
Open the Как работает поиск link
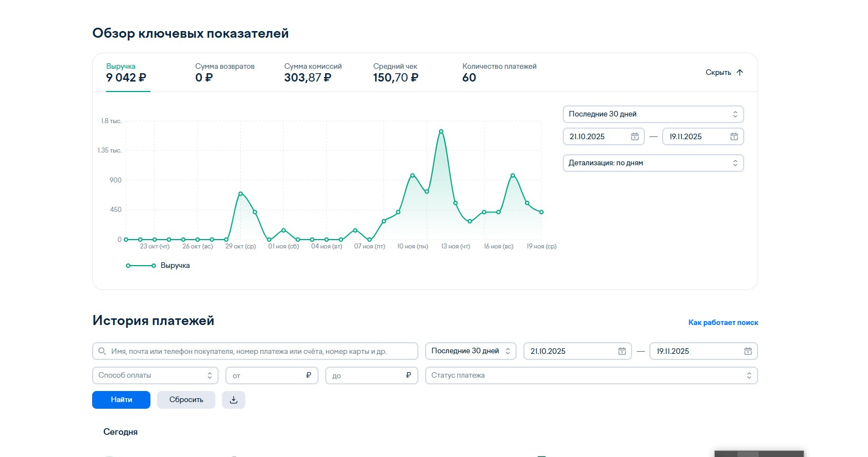(x=723, y=322)
